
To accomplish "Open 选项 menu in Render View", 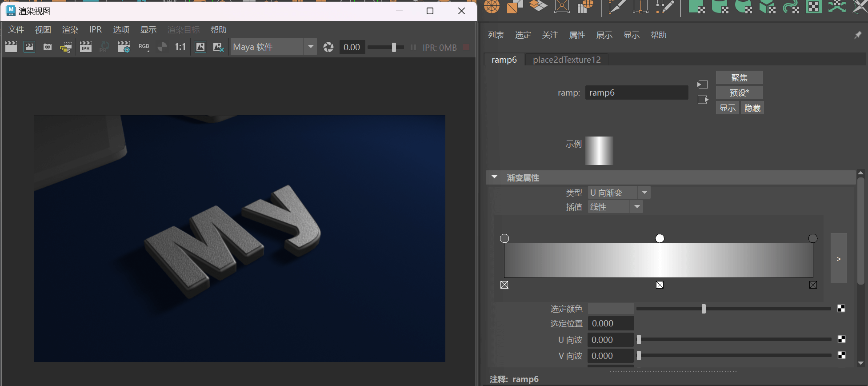I will click(x=121, y=30).
